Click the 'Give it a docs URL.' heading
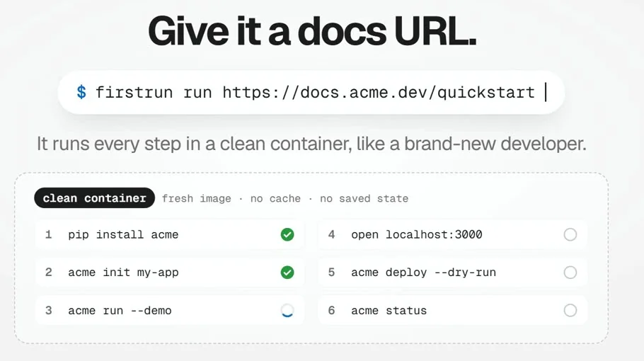This screenshot has height=361, width=644. coord(312,31)
